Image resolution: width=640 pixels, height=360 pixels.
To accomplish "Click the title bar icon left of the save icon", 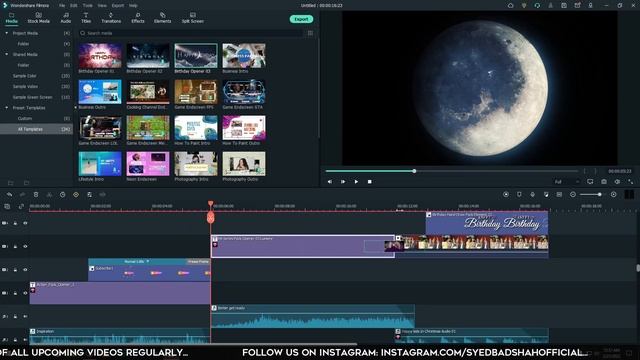I will click(x=551, y=5).
